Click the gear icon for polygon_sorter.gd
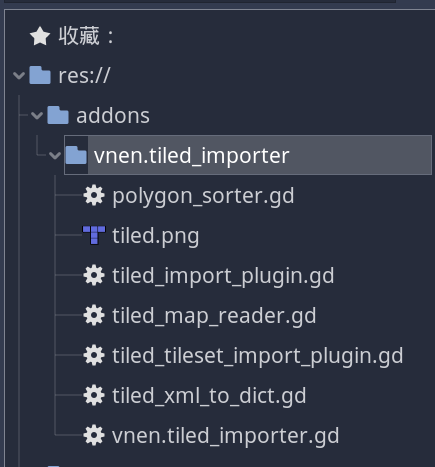 point(94,195)
